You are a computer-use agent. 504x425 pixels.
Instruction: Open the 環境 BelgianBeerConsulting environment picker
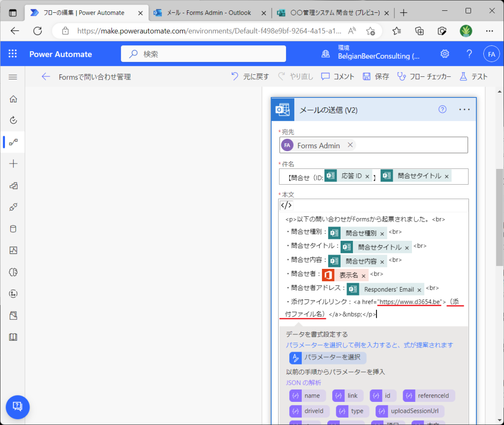pos(371,53)
